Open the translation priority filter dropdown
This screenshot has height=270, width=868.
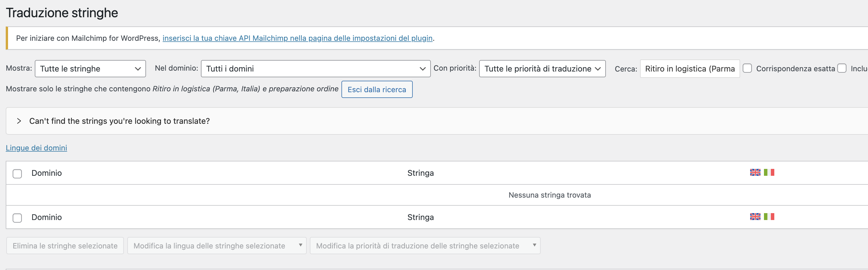(542, 69)
